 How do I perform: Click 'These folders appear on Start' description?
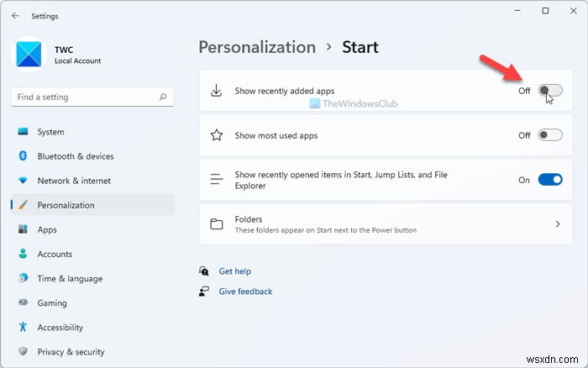click(x=326, y=230)
